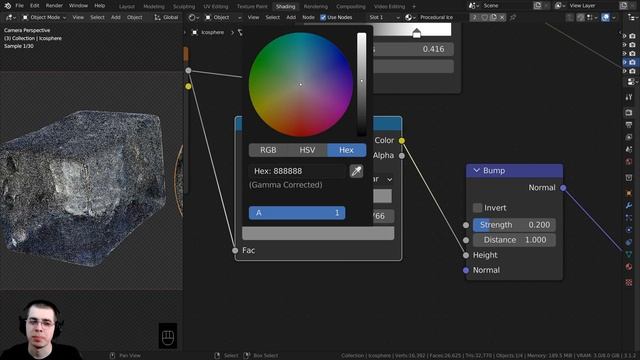Open the outliner editor type icon
The width and height of the screenshot is (640, 360).
(x=633, y=18)
